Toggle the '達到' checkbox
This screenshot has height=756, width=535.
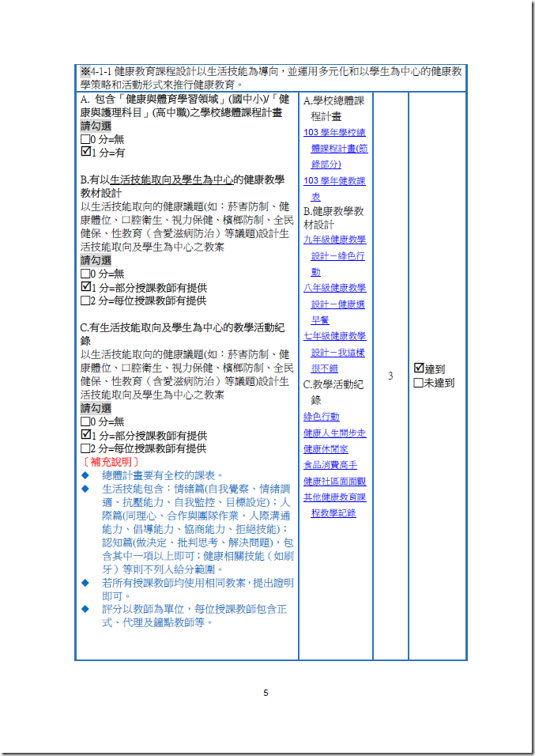point(419,369)
